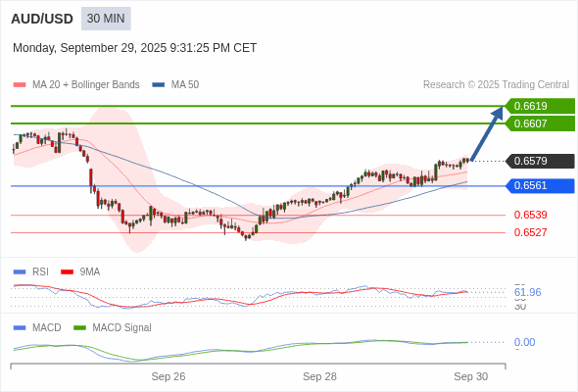
Task: Click the MA 20 + Bollinger Bands legend swatch
Action: coord(20,85)
